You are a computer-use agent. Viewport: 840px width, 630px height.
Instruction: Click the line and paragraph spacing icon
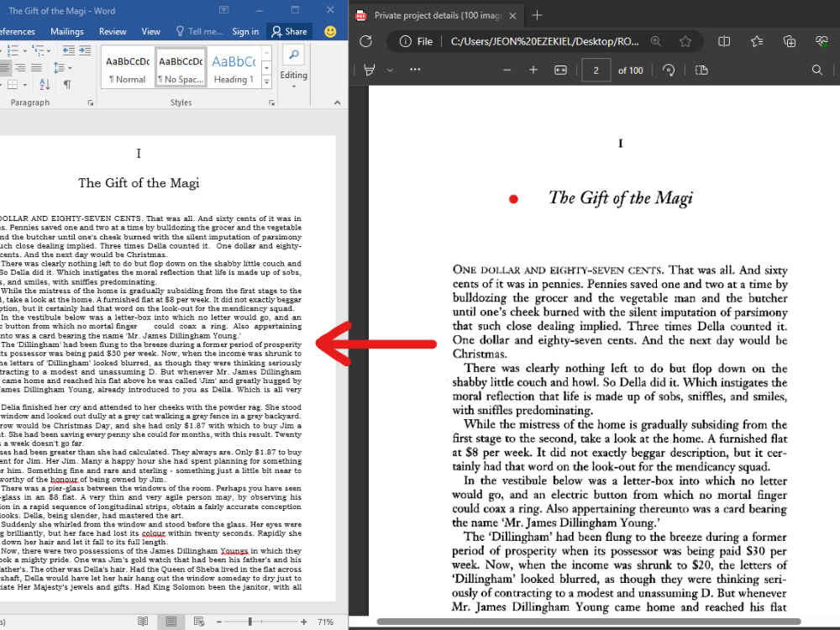(59, 67)
